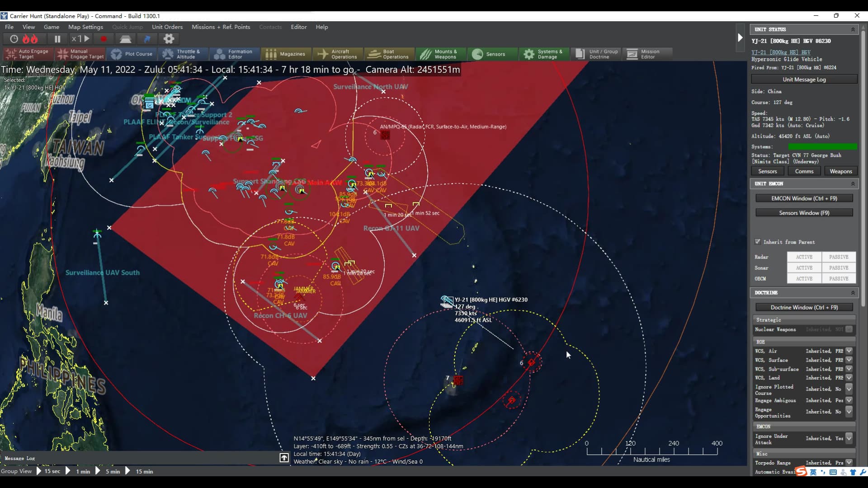
Task: Open Unit / Group Doctrine tool
Action: 596,54
